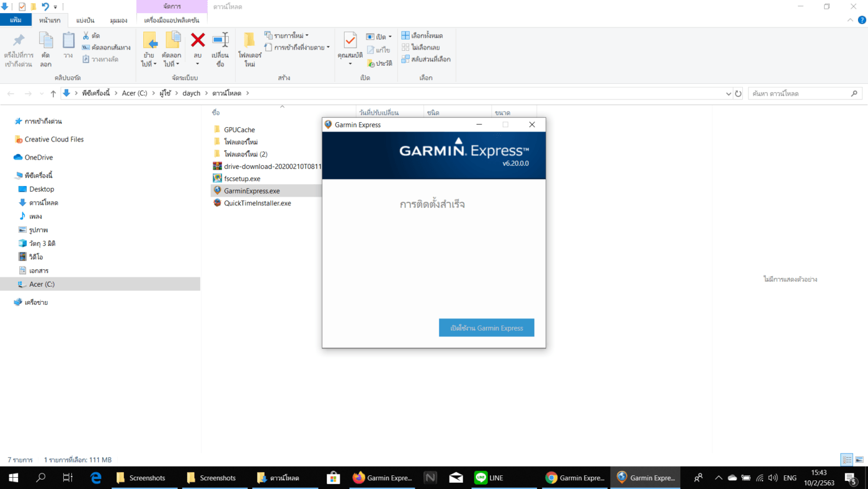The image size is (868, 489).
Task: Expand the Open button dropdown
Action: (x=390, y=37)
